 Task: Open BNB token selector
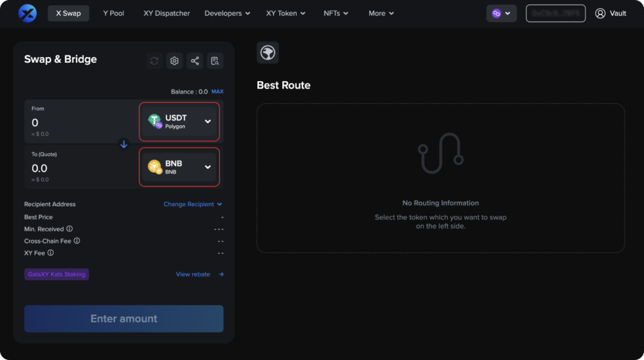coord(179,167)
